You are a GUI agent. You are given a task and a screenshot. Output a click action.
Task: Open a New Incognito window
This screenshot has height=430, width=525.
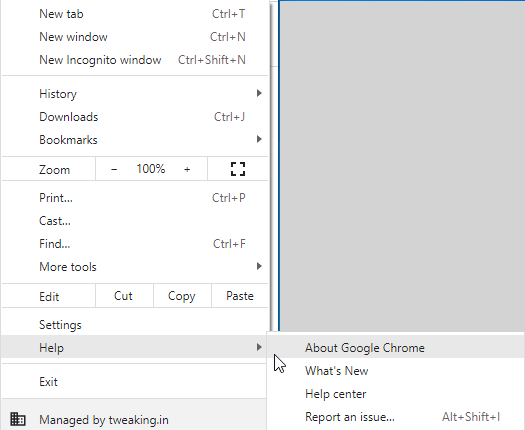coord(135,60)
